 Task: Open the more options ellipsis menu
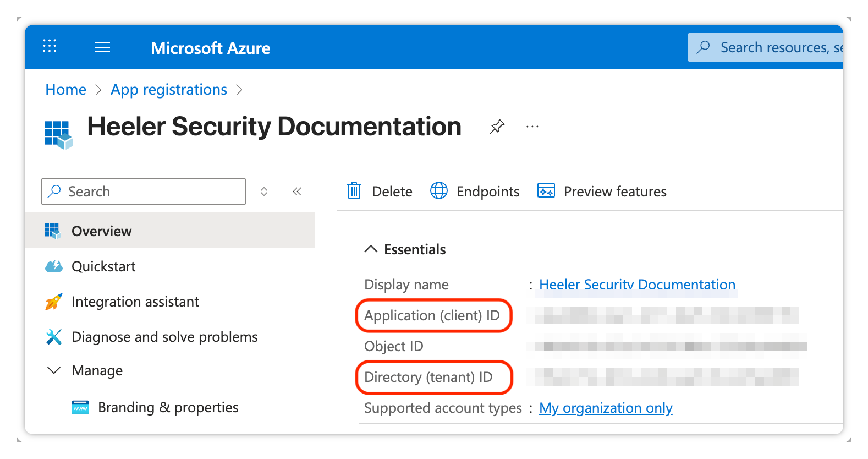coord(532,127)
